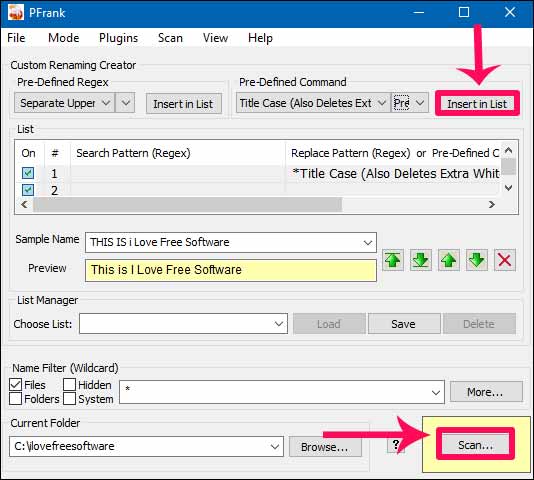
Task: Enable the Folders checkbox
Action: click(x=15, y=399)
